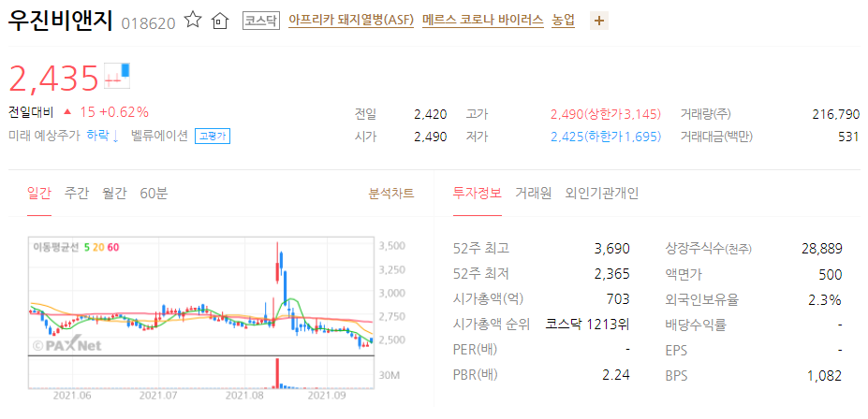Select 투자정보 tab
Image resolution: width=868 pixels, height=419 pixels.
[x=478, y=194]
